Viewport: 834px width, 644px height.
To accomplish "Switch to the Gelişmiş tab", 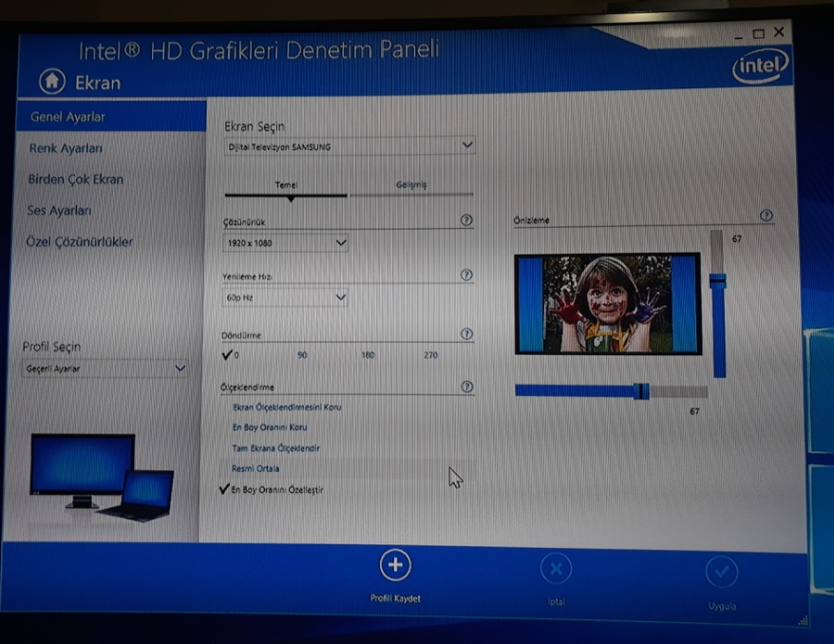I will pyautogui.click(x=411, y=184).
